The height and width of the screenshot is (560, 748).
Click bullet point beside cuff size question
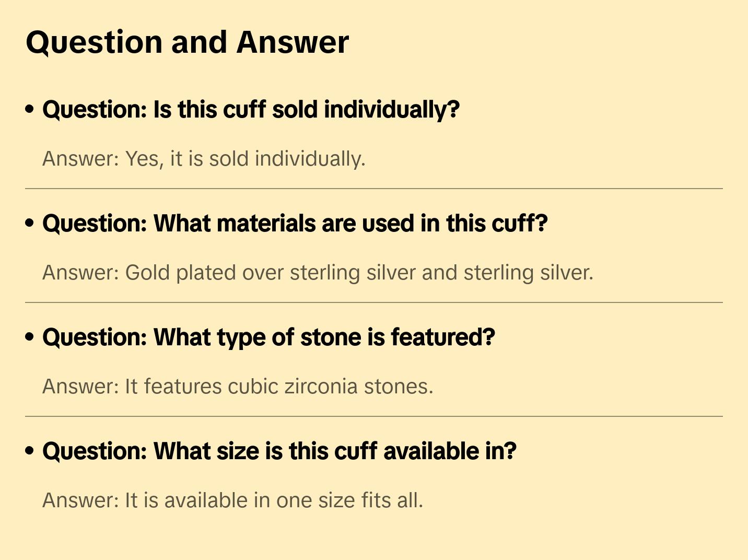pyautogui.click(x=30, y=451)
